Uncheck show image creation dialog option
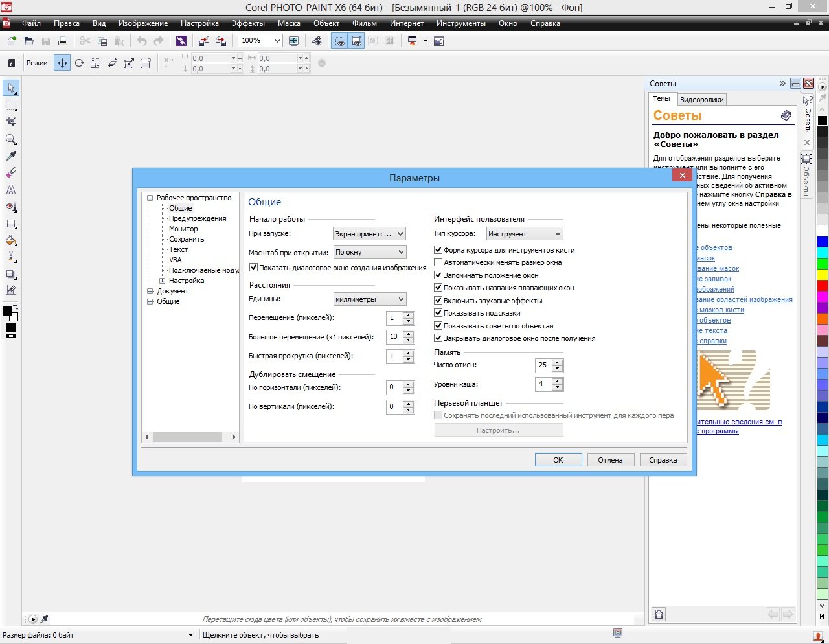 pos(254,268)
